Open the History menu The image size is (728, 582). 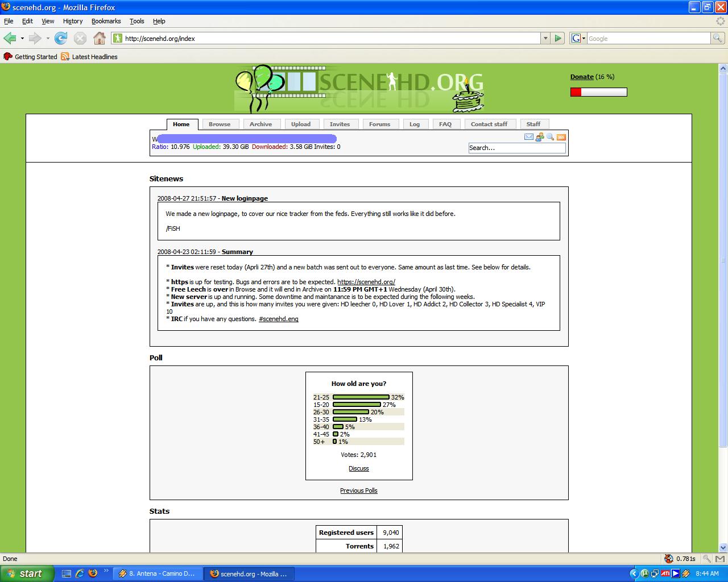[73, 21]
